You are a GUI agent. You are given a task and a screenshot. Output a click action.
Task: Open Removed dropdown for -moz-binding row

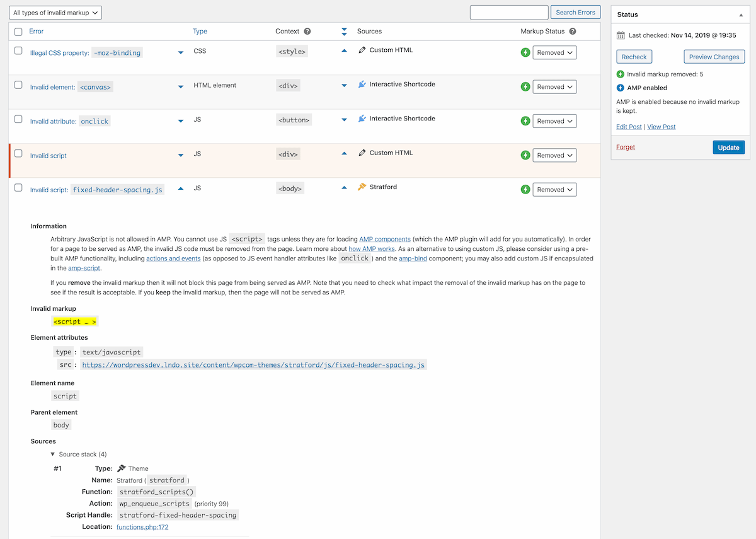coord(554,53)
